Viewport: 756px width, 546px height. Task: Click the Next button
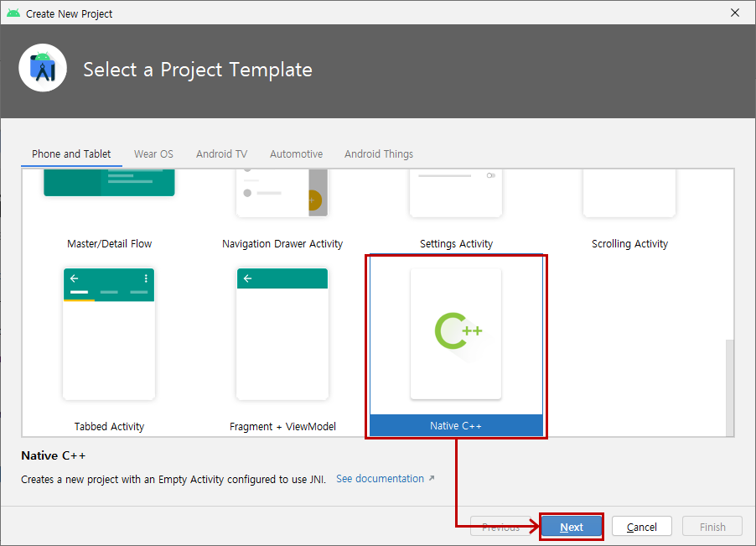point(572,527)
